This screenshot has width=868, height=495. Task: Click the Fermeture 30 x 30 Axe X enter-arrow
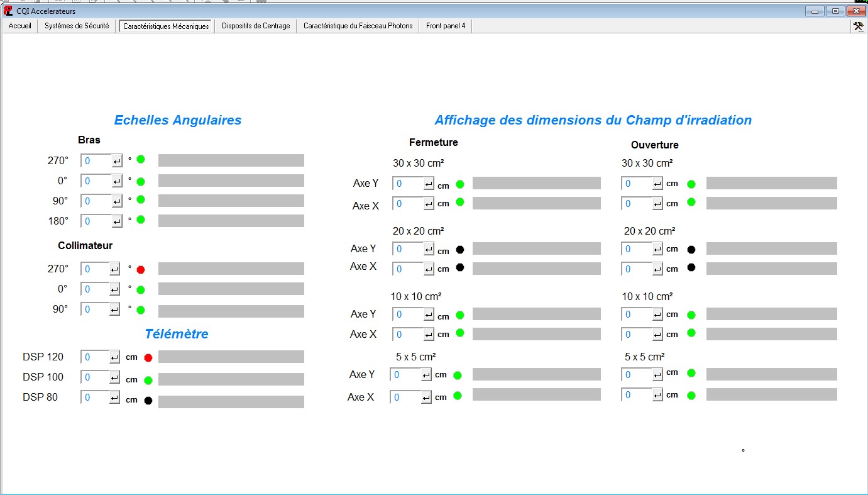click(x=429, y=204)
